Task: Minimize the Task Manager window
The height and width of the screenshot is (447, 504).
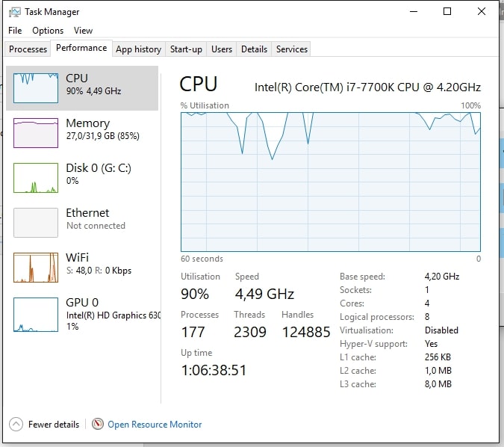Action: click(x=414, y=11)
